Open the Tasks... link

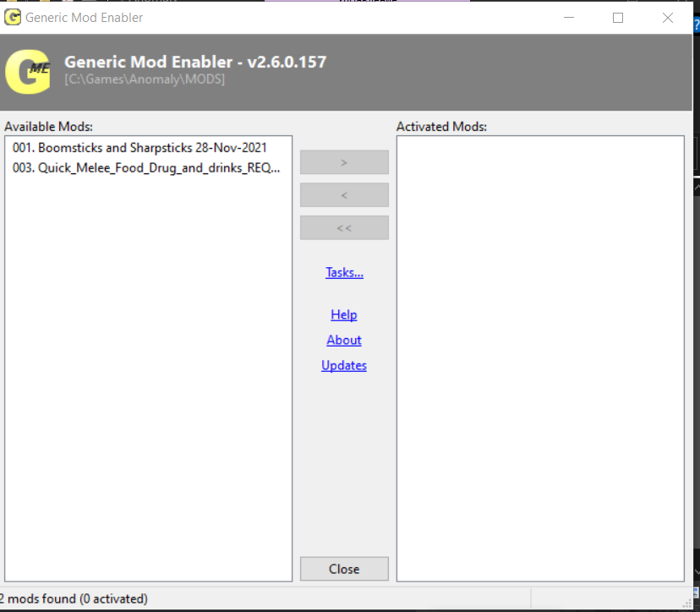[344, 272]
